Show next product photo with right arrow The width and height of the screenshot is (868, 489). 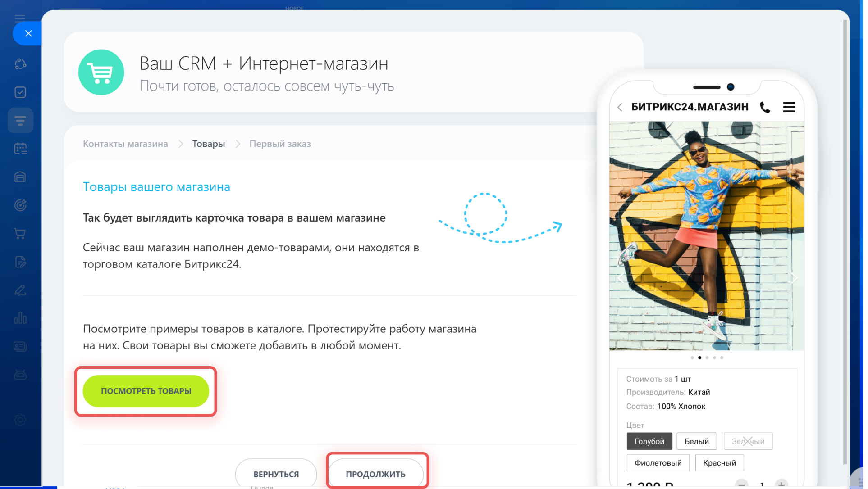point(794,278)
